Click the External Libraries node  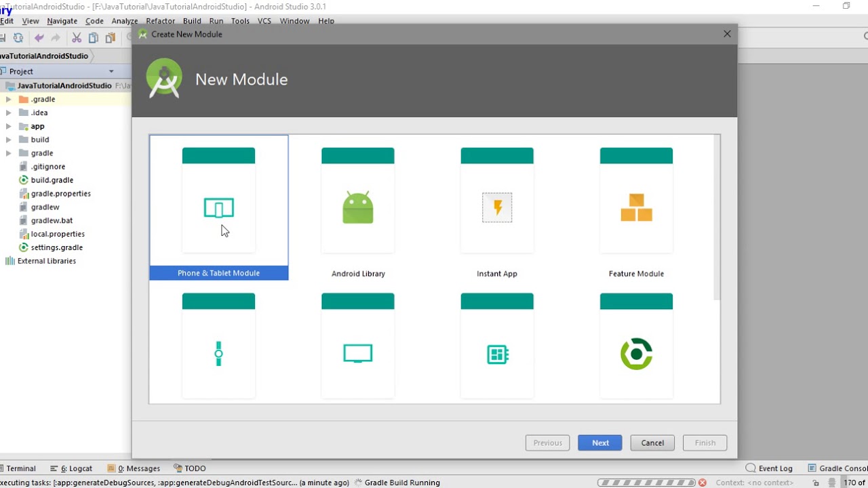point(41,261)
